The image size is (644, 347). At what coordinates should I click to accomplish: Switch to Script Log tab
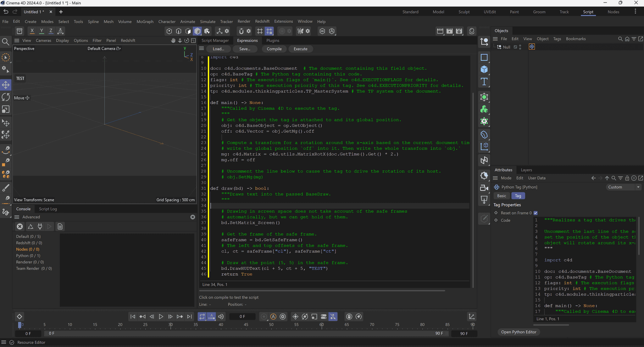[x=48, y=209]
